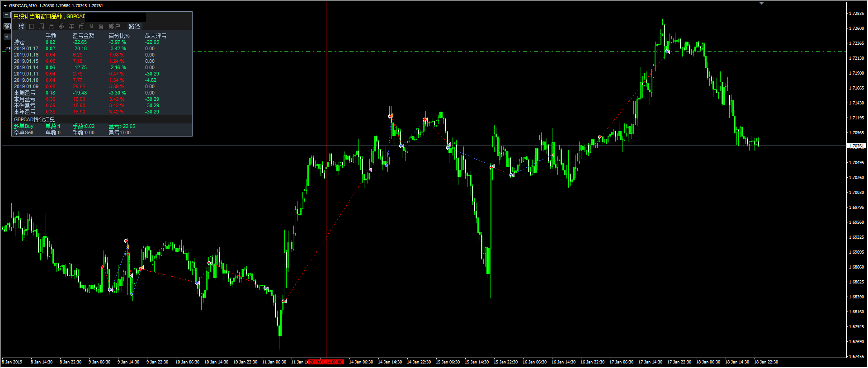Switch to the 综 summary tab
This screenshot has width=868, height=368.
point(21,26)
